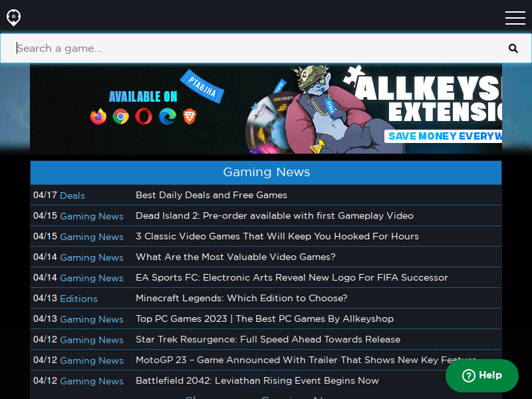The image size is (532, 399).
Task: Open Top PC Games 2023 article
Action: click(x=265, y=319)
